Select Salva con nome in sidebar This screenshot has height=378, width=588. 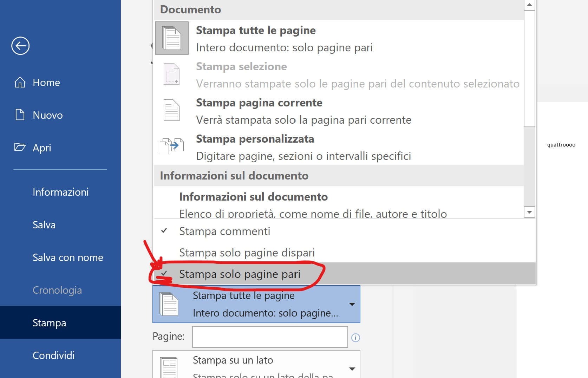68,258
